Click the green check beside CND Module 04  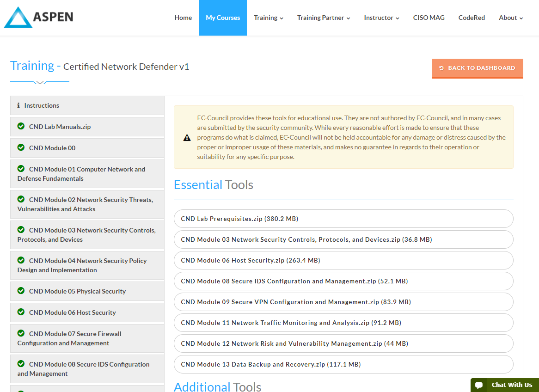pyautogui.click(x=21, y=260)
